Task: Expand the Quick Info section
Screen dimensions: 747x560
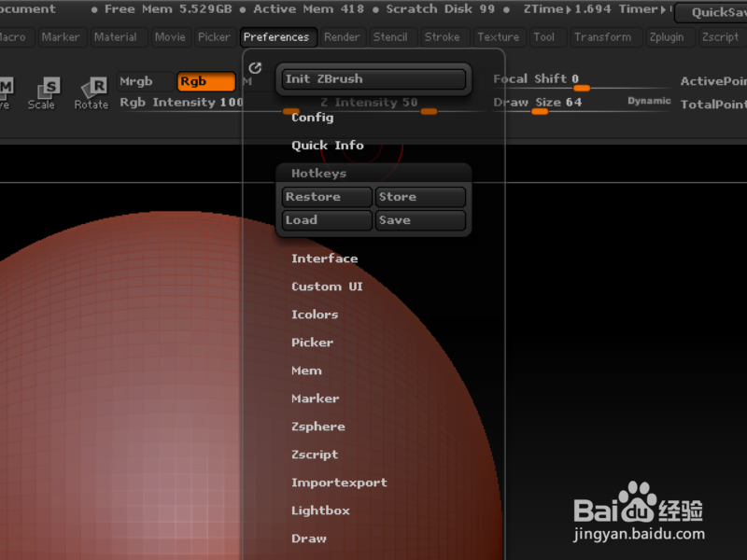Action: pos(328,146)
